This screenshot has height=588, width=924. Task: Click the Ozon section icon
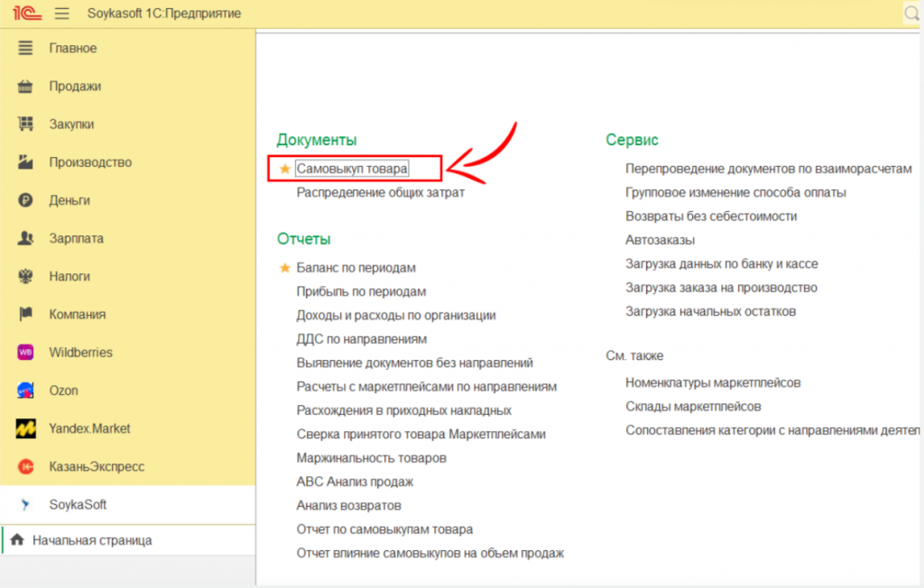coord(26,390)
